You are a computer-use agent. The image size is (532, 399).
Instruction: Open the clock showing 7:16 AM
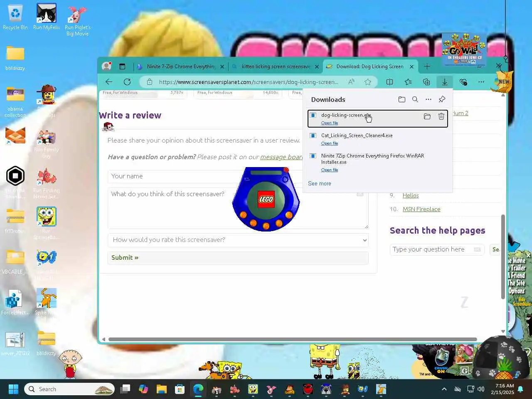click(x=502, y=389)
